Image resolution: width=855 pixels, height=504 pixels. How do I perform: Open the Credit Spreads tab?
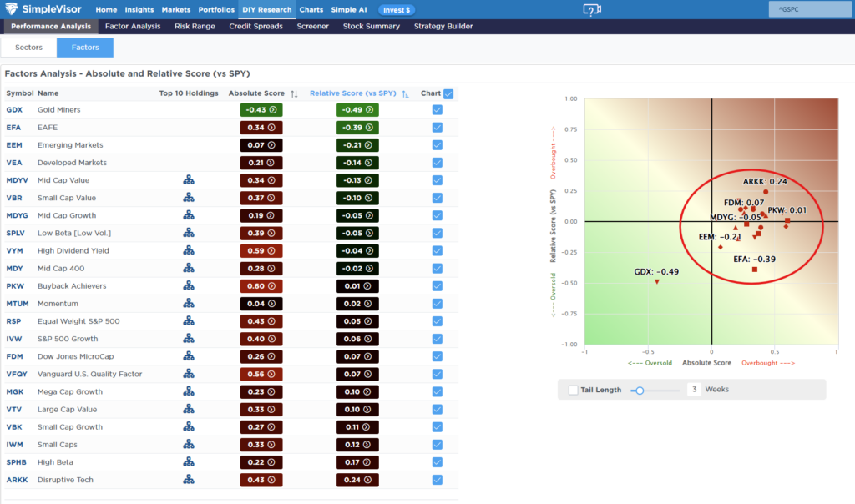pyautogui.click(x=255, y=26)
